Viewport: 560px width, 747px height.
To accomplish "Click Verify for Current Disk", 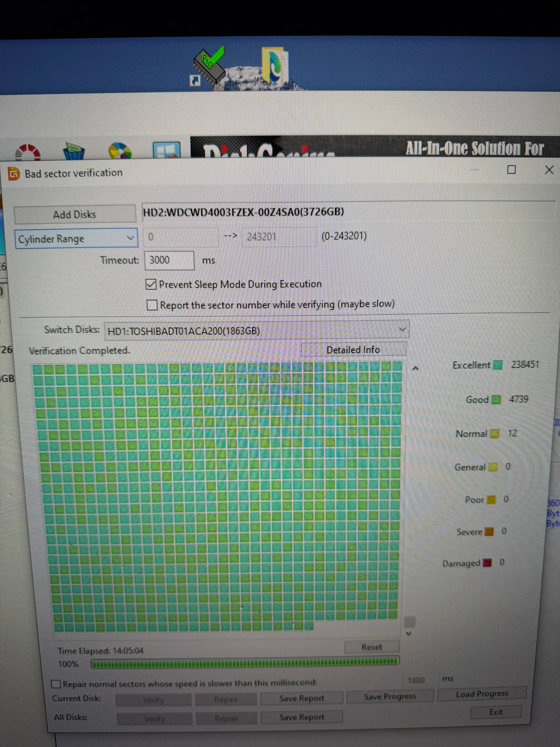I will pyautogui.click(x=154, y=700).
